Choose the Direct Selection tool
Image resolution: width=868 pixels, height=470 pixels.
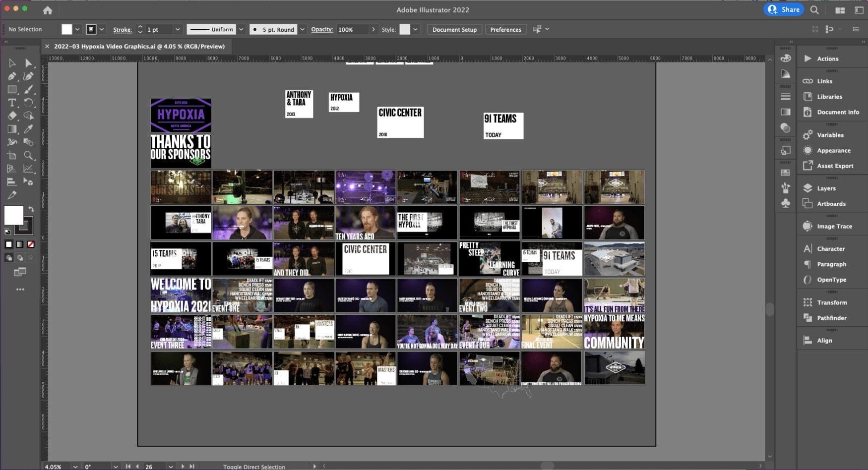(28, 63)
